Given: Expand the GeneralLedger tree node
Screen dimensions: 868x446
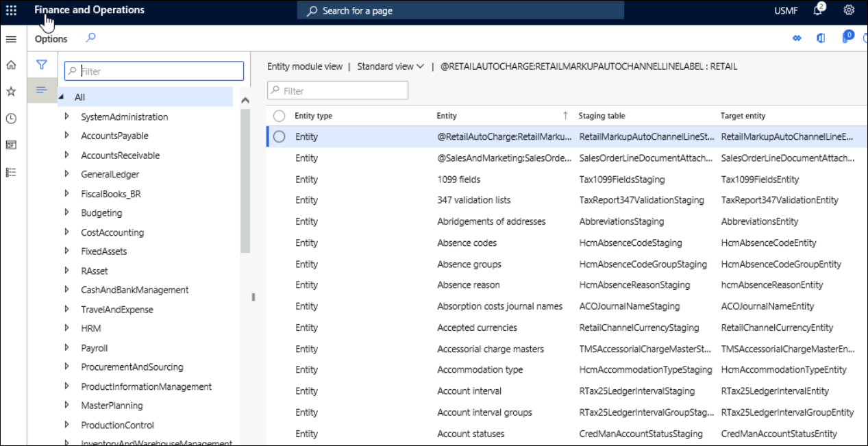Looking at the screenshot, I should pos(66,174).
